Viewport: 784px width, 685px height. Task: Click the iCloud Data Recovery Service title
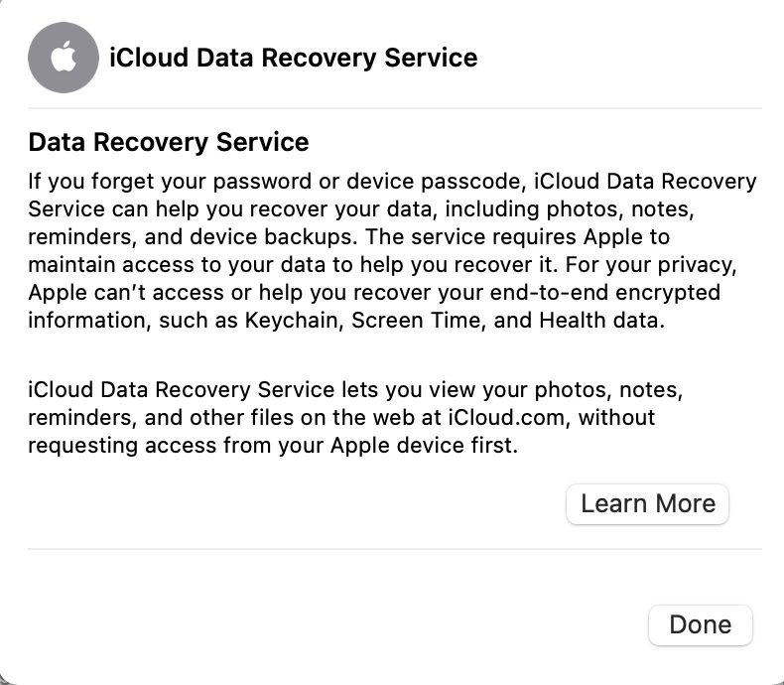click(293, 58)
